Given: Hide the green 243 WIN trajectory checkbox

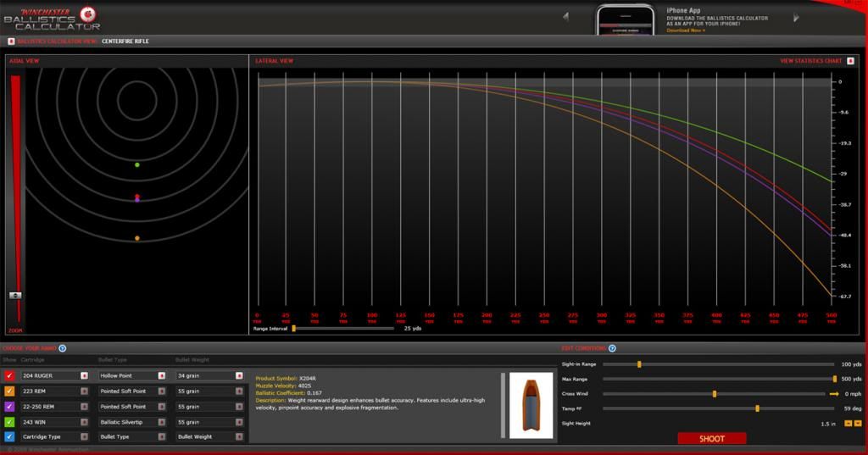Looking at the screenshot, I should pyautogui.click(x=9, y=421).
